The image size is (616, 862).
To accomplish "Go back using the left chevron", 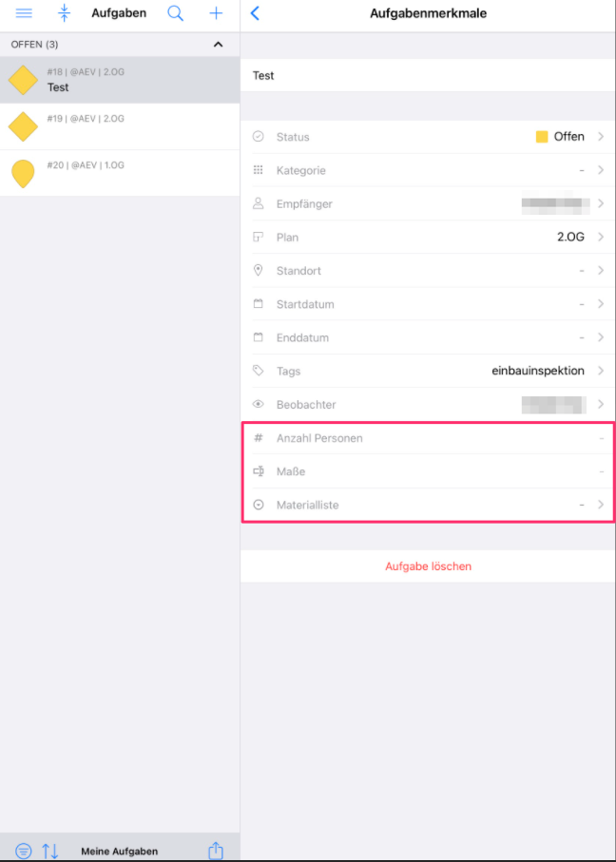I will [255, 13].
